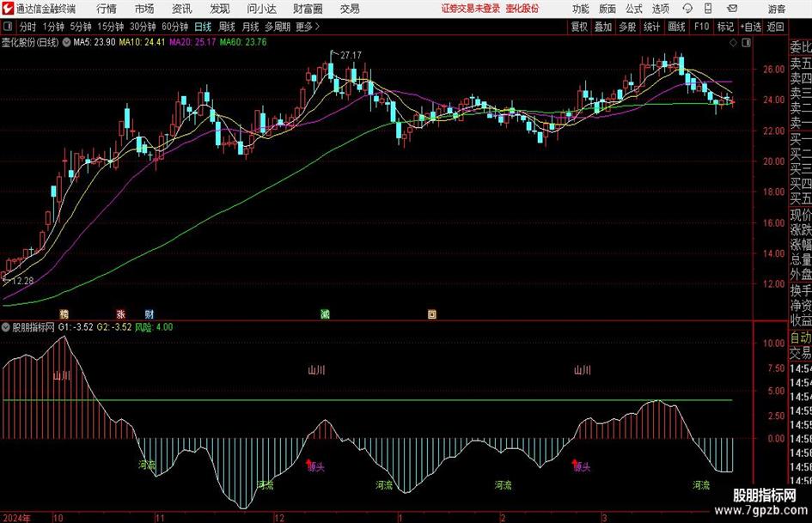Screen dimensions: 812x523
Task: Click the 复权 toolbar button
Action: click(x=579, y=27)
